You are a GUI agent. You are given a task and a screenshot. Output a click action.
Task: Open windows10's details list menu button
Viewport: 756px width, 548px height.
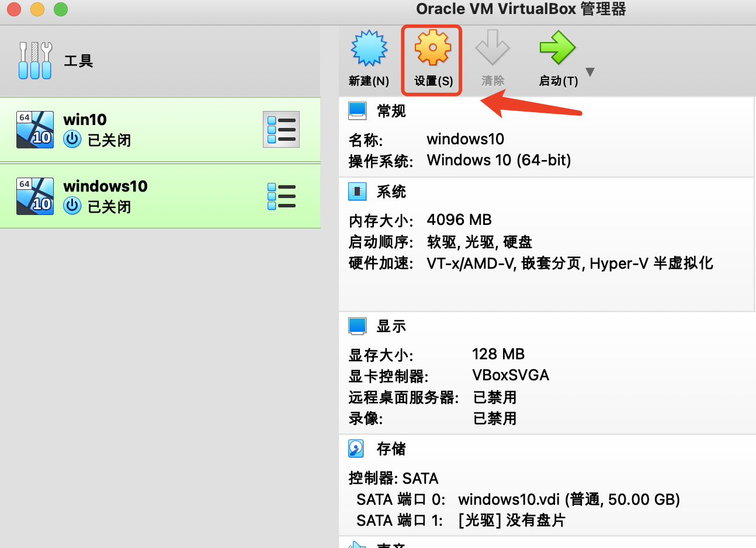tap(281, 196)
